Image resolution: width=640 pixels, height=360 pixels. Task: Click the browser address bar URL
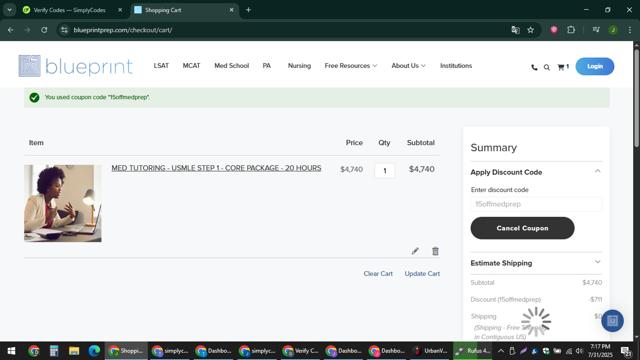122,30
